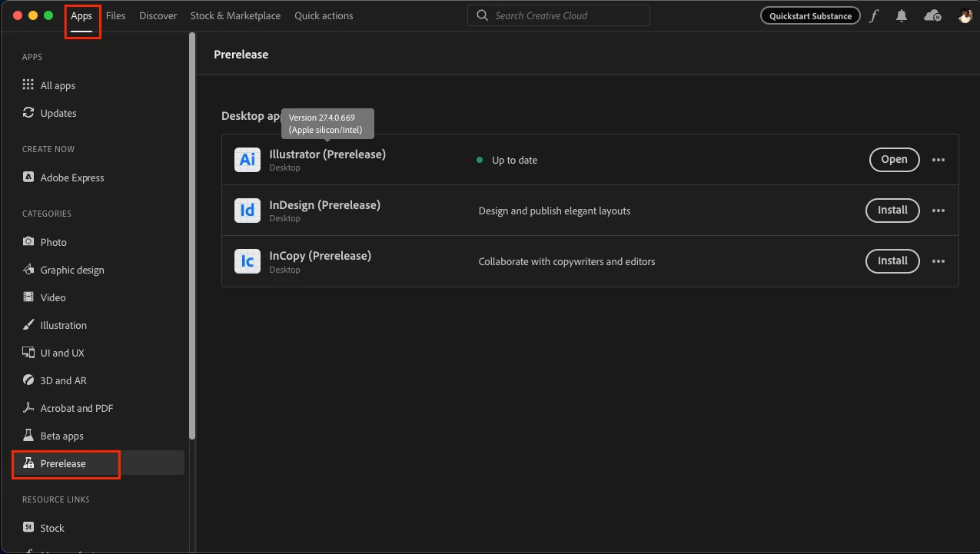Switch to the Apps tab
Viewport: 980px width, 554px height.
pos(81,16)
